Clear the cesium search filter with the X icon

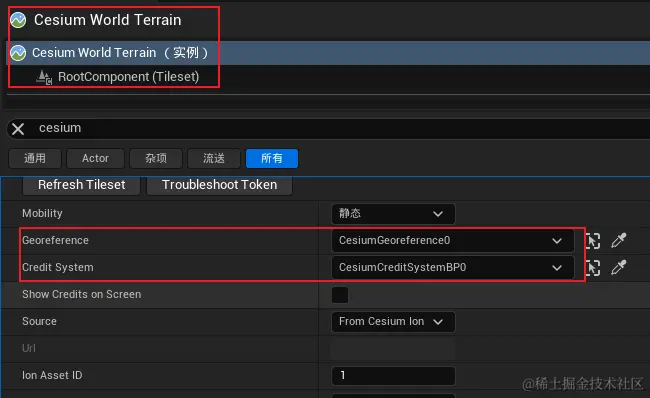pos(18,129)
